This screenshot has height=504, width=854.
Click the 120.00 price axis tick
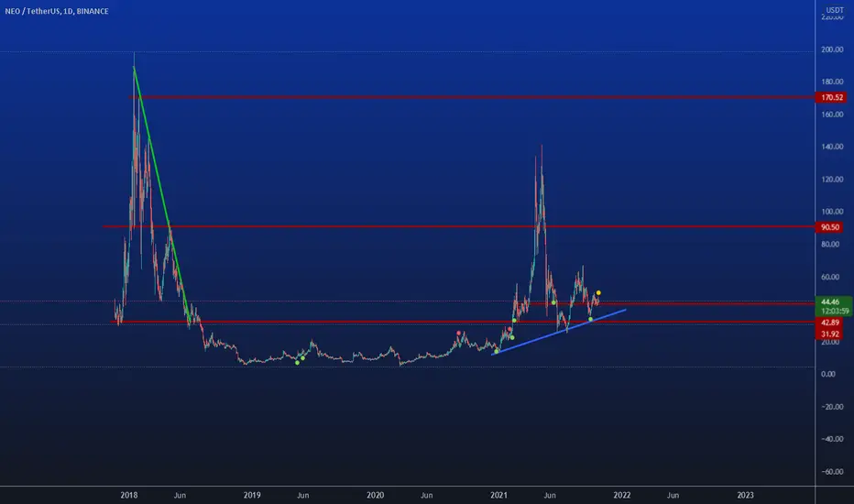coord(832,180)
